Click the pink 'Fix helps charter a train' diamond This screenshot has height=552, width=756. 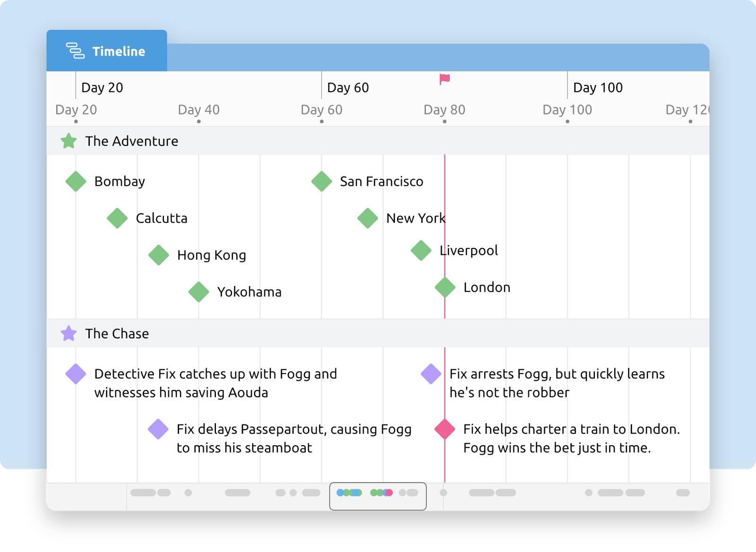pos(444,429)
